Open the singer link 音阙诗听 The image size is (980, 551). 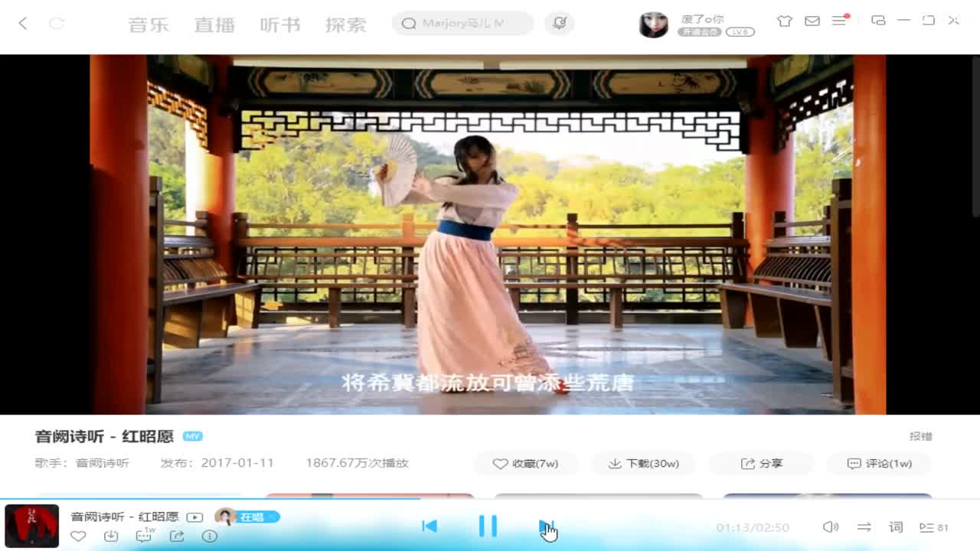103,463
